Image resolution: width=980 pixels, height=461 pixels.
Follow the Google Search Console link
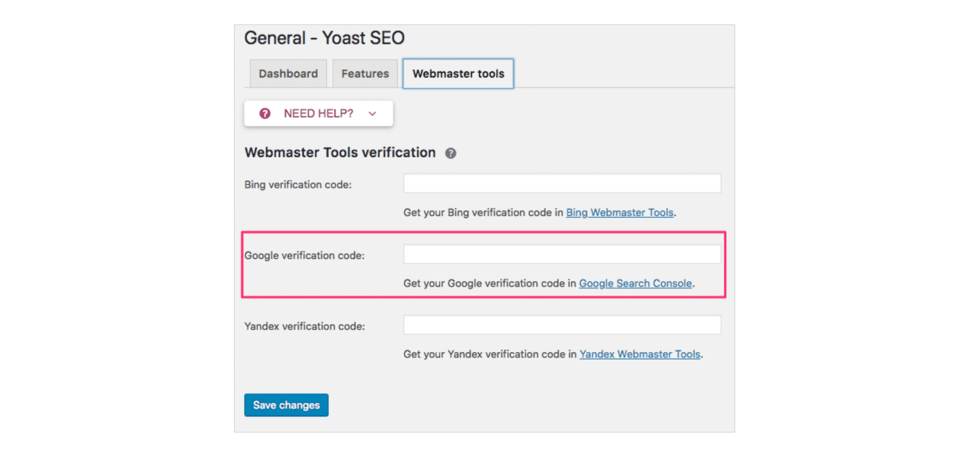(635, 283)
